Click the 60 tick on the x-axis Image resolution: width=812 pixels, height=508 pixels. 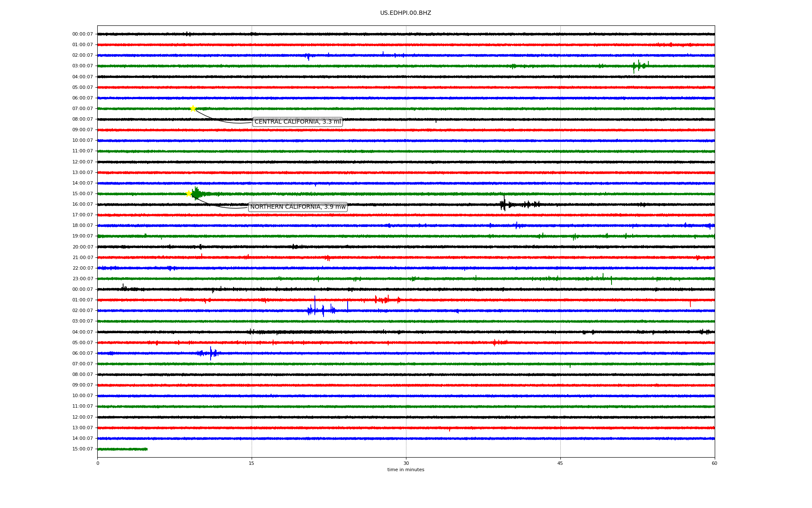click(714, 463)
